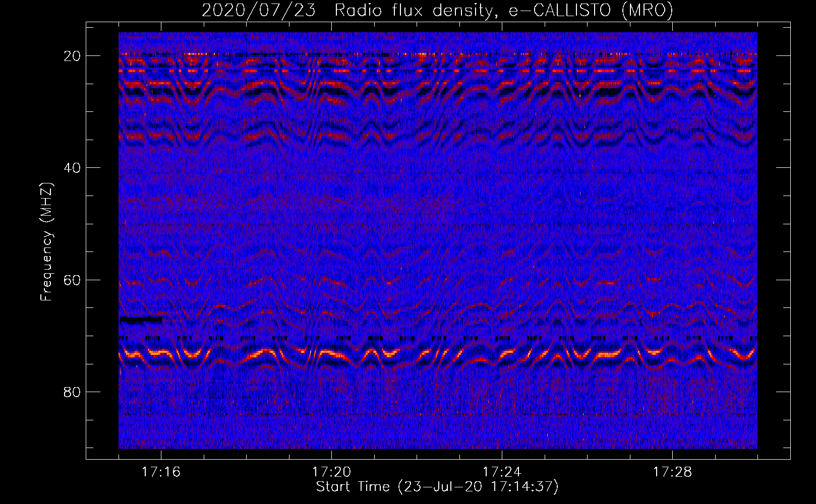Click the 60 MHz frequency tick label
This screenshot has width=816, height=504.
click(x=72, y=280)
